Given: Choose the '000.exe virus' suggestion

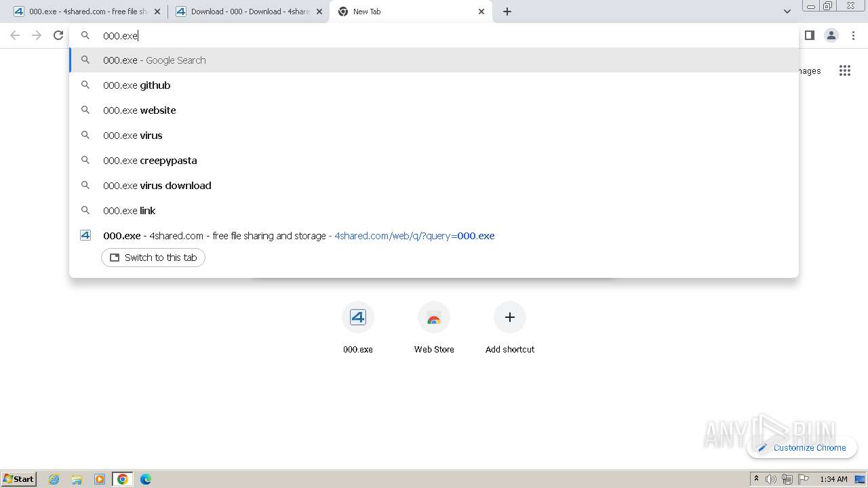Looking at the screenshot, I should click(434, 136).
